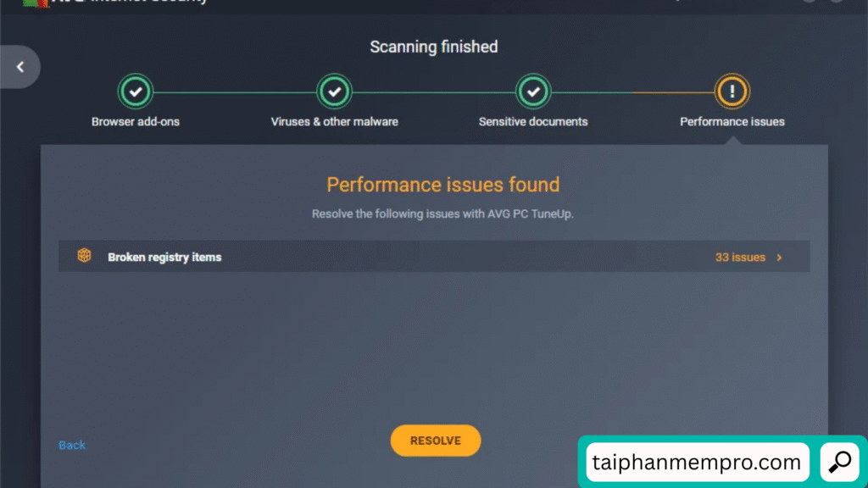Switch to Browser add-ons step label

pyautogui.click(x=135, y=122)
